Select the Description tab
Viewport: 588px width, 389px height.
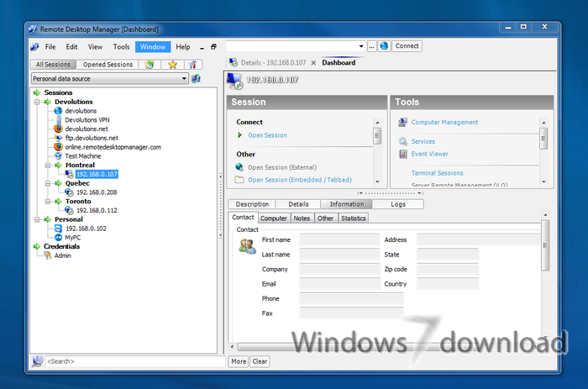(252, 204)
